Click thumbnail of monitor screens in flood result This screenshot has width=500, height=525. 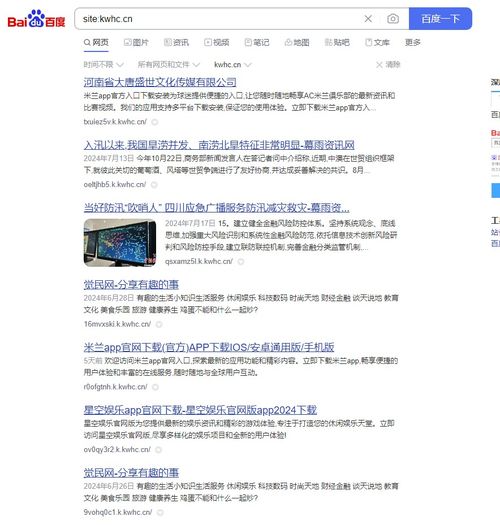[120, 243]
